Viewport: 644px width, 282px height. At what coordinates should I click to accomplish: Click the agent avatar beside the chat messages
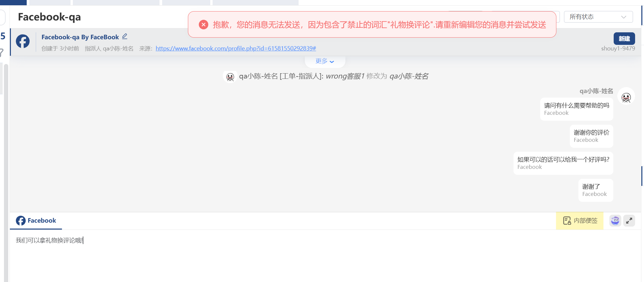point(626,97)
